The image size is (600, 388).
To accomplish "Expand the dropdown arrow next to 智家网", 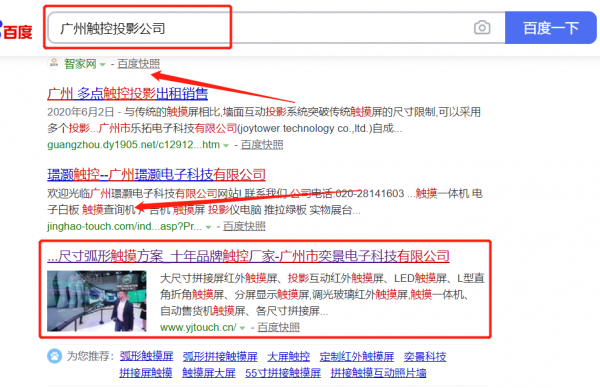I will (102, 64).
